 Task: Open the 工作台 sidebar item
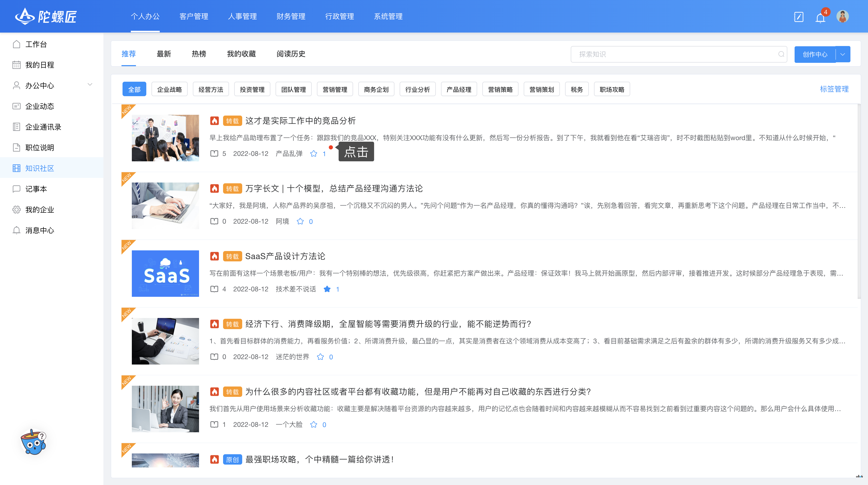51,44
